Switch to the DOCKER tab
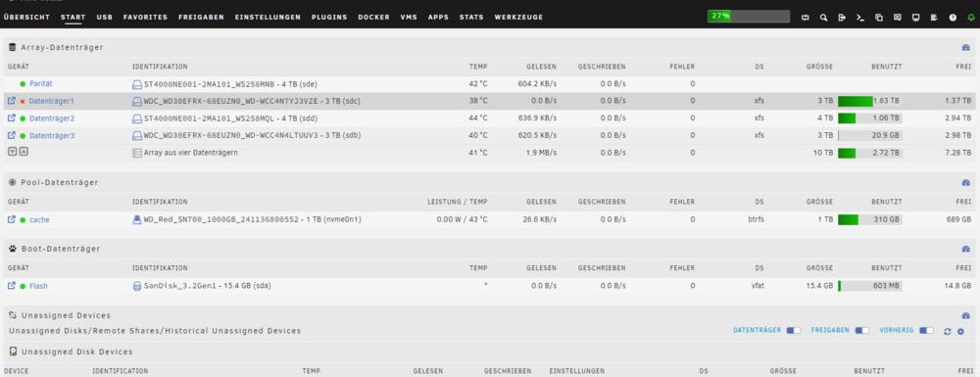Viewport: 980px width, 377px height. [373, 18]
